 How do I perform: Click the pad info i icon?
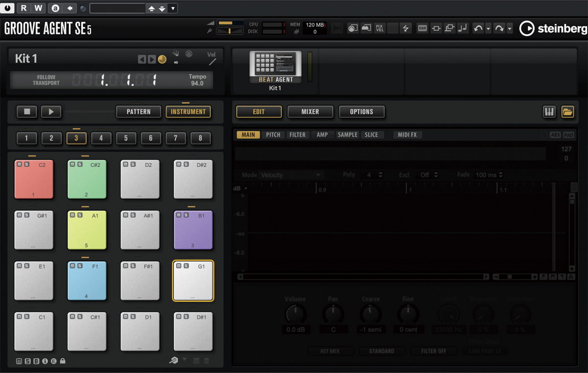45,361
